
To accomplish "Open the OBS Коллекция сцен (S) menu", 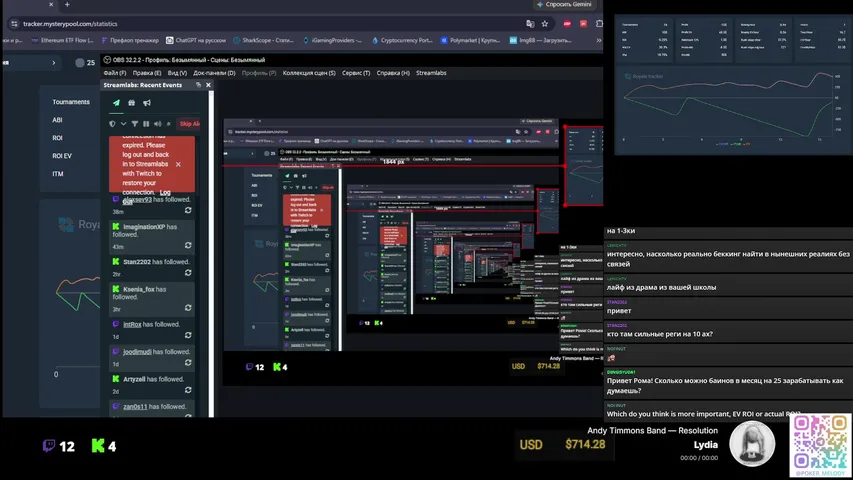I will point(309,73).
